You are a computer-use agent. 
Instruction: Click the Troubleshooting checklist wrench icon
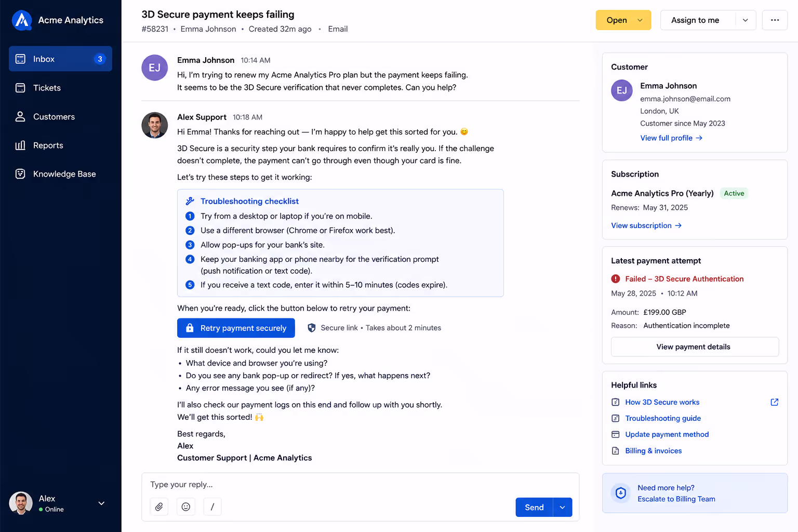(x=190, y=201)
